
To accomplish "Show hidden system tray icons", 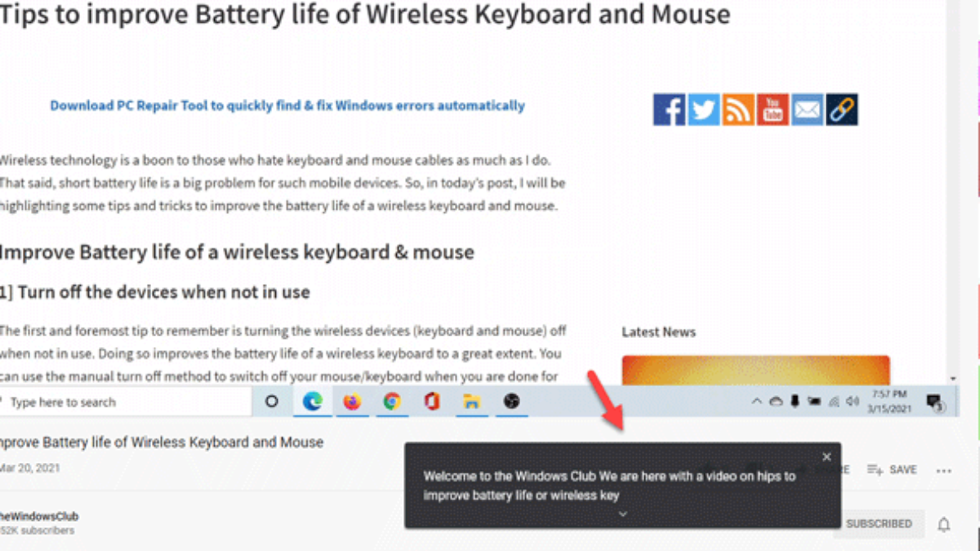I will click(757, 402).
